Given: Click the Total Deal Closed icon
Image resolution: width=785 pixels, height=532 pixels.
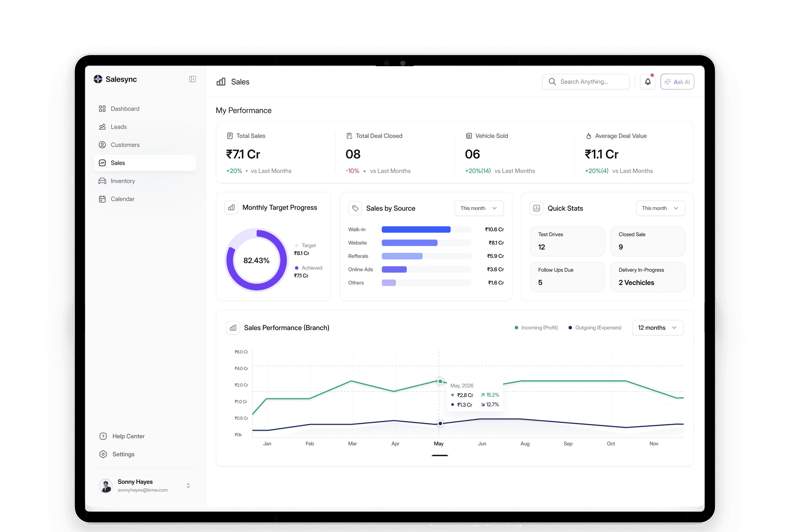Looking at the screenshot, I should 349,136.
